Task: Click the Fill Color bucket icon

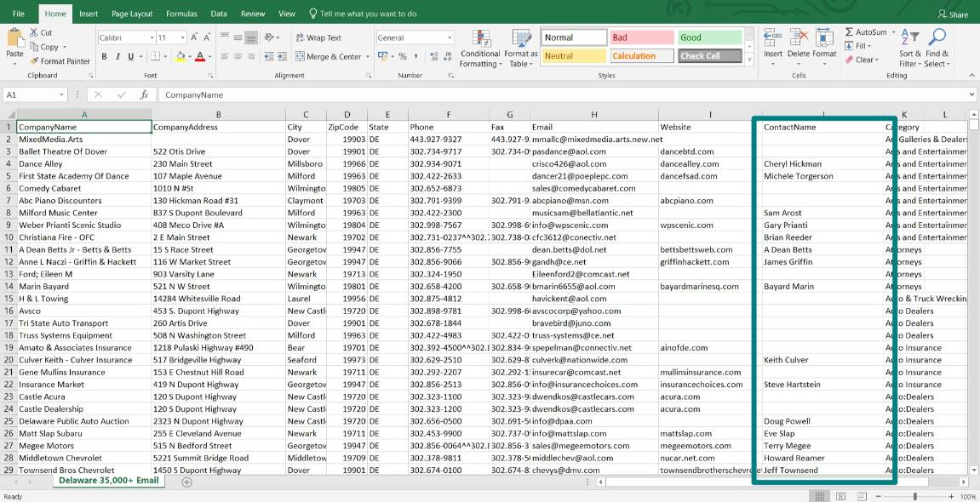Action: (181, 57)
